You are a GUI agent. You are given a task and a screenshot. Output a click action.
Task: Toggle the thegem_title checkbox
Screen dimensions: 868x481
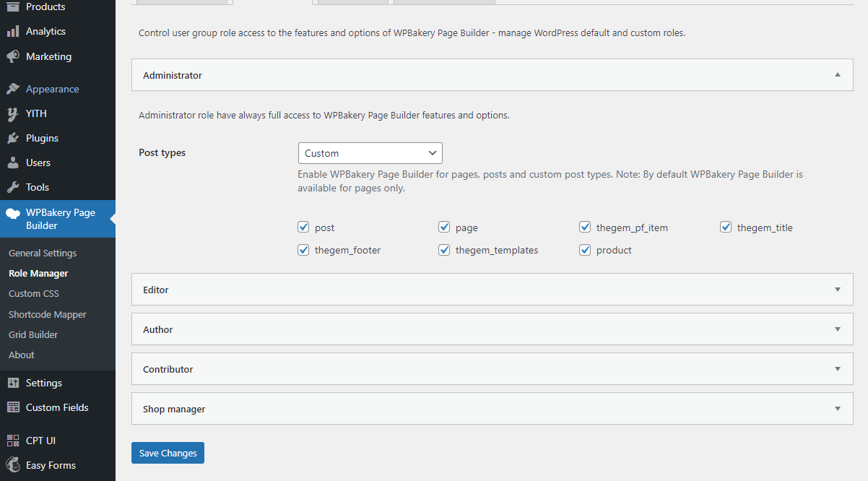click(726, 227)
